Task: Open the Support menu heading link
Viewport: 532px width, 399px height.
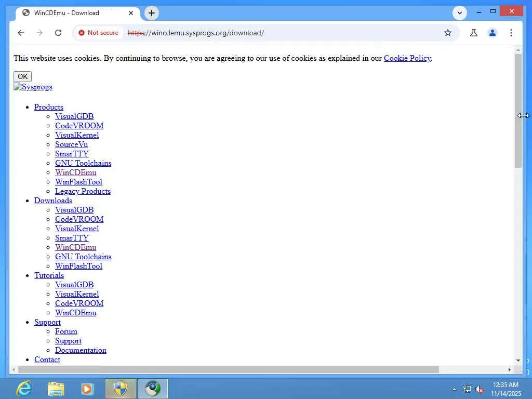Action: coord(47,322)
